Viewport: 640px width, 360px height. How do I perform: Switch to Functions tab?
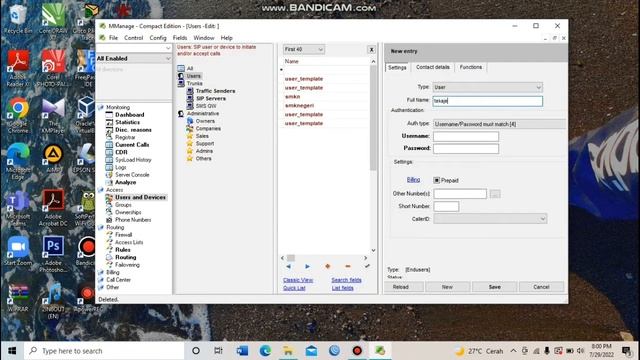(471, 67)
